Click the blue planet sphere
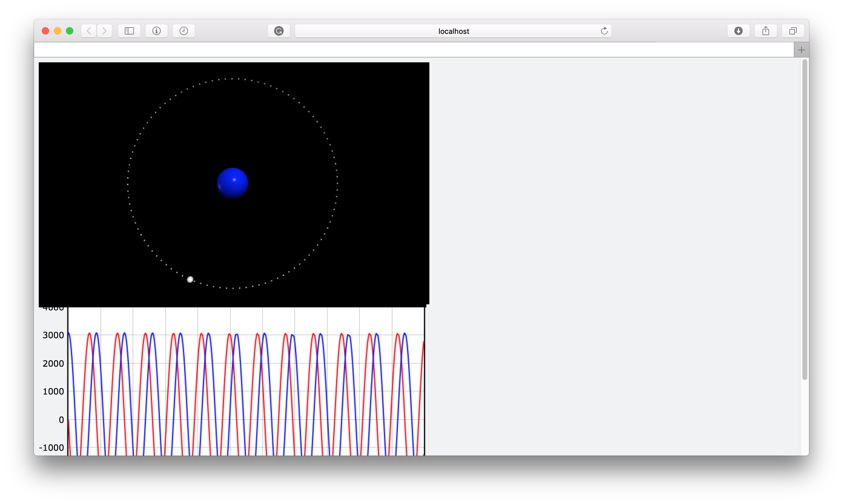The height and width of the screenshot is (504, 843). click(233, 183)
